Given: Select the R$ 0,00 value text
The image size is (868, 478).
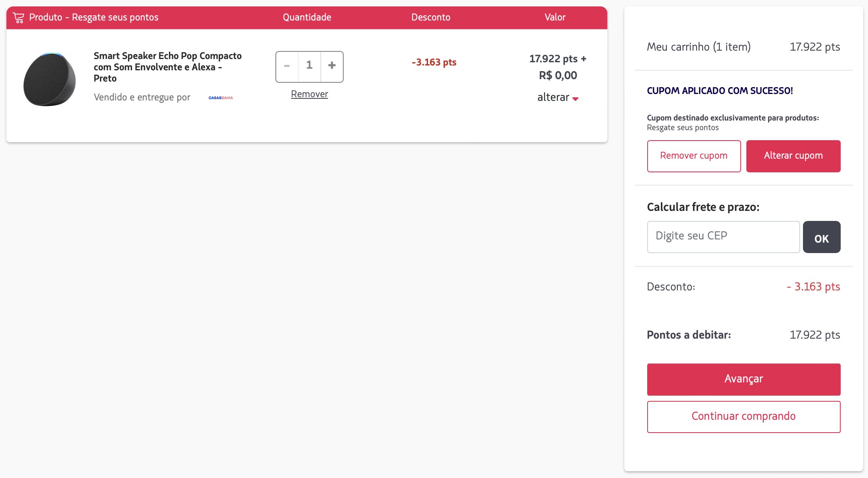Looking at the screenshot, I should tap(558, 75).
